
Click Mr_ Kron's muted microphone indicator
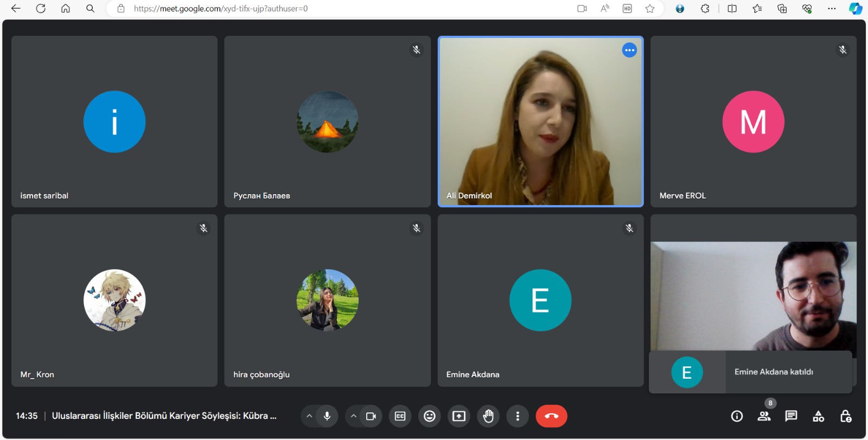pyautogui.click(x=203, y=228)
